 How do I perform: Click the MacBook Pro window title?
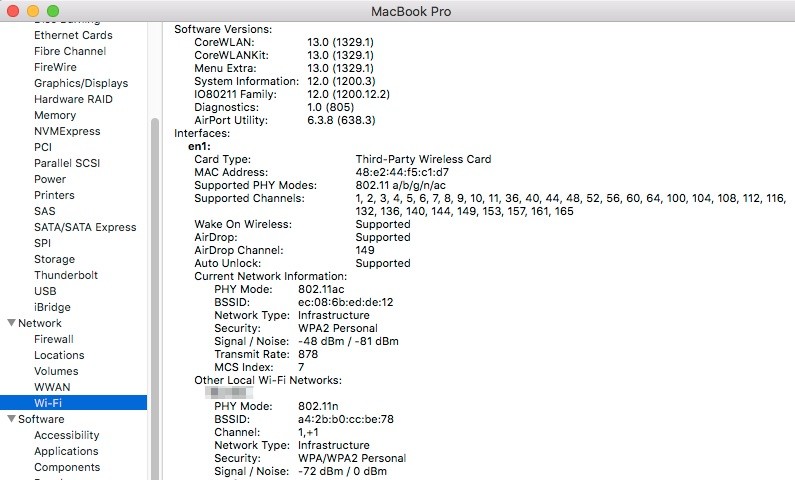coord(411,11)
